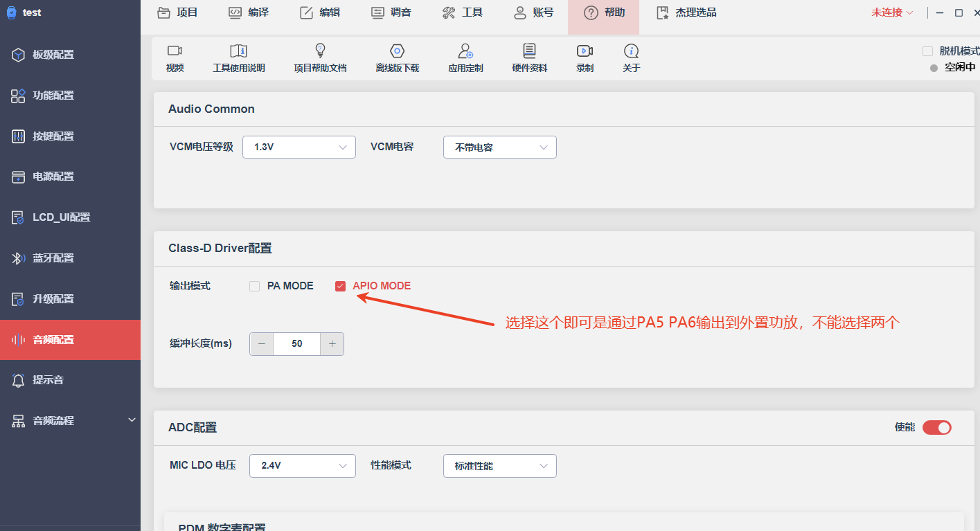Viewport: 980px width, 531px height.
Task: Go to 按键配置 in the sidebar
Action: click(x=70, y=136)
